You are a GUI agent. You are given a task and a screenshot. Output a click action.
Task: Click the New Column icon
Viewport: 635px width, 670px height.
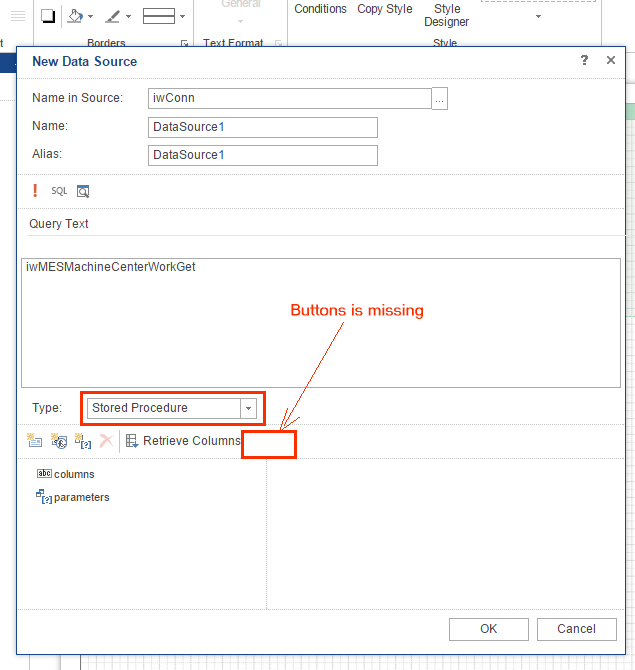tap(35, 440)
